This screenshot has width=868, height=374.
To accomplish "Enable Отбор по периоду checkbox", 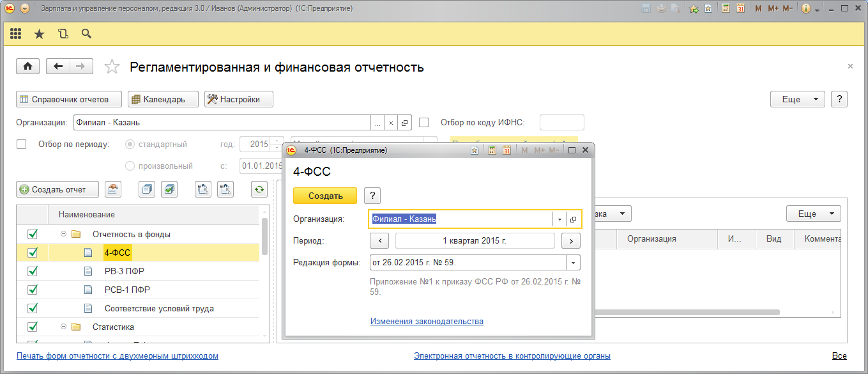I will coord(21,144).
